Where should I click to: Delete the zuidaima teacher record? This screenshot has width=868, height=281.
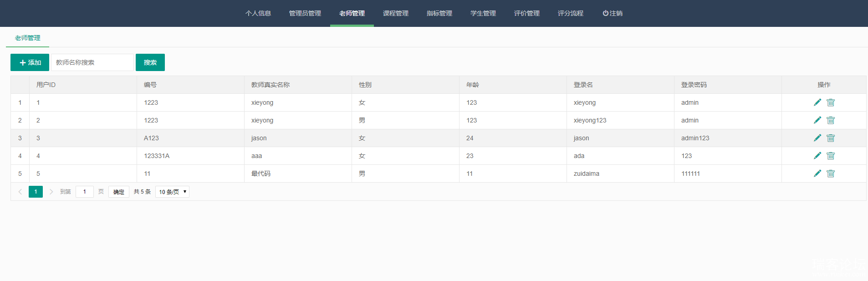(x=831, y=174)
